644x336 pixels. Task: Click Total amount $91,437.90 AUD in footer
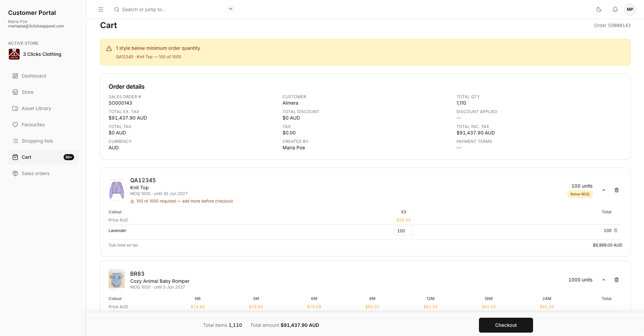pos(284,325)
